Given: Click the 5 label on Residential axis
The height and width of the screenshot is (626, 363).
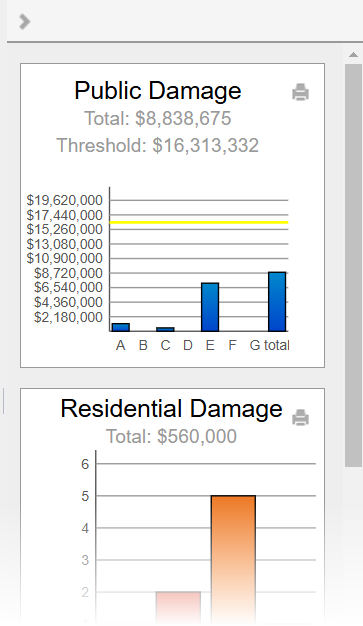Looking at the screenshot, I should point(85,496).
